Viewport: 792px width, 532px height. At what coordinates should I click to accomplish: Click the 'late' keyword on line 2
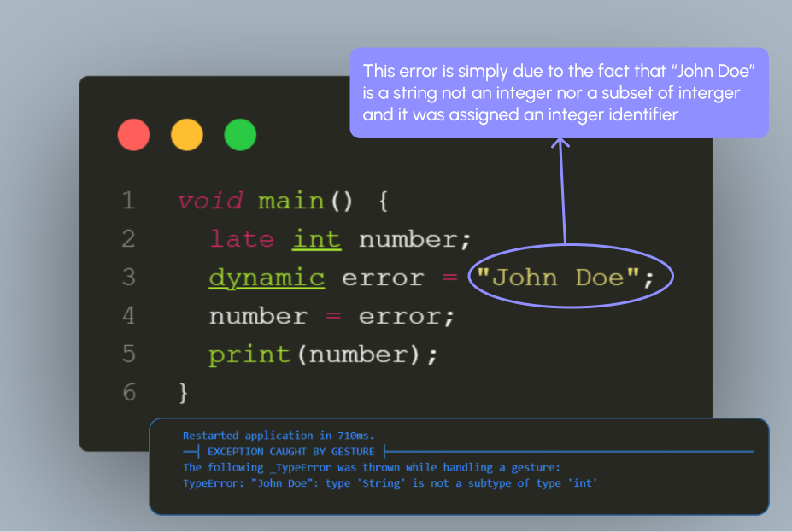pos(242,239)
